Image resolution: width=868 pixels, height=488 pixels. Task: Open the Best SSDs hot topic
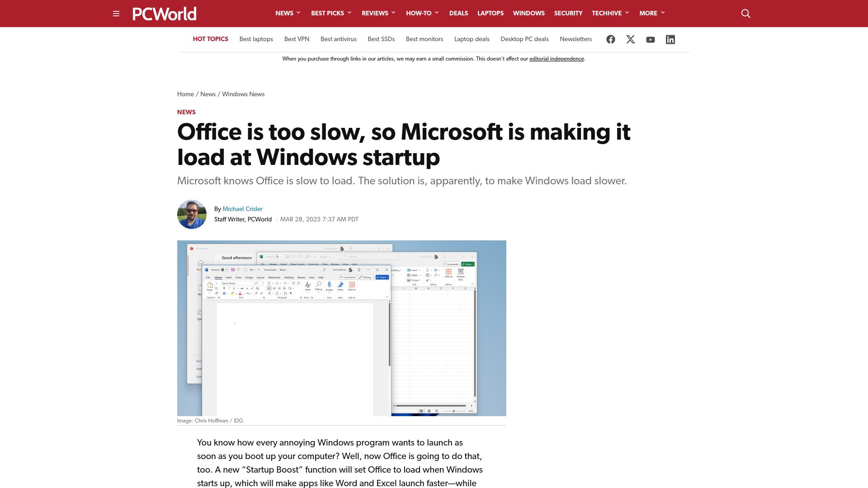(x=381, y=39)
